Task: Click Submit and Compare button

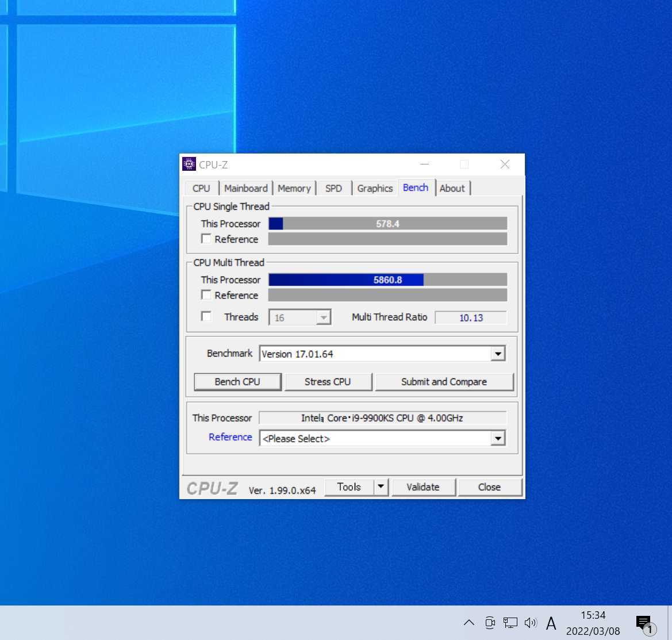Action: (x=444, y=381)
